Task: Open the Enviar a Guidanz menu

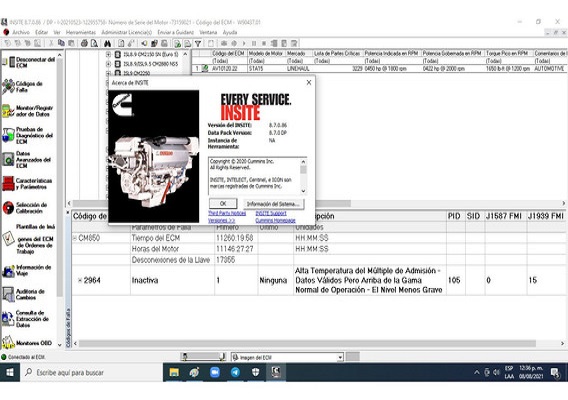Action: tap(175, 32)
